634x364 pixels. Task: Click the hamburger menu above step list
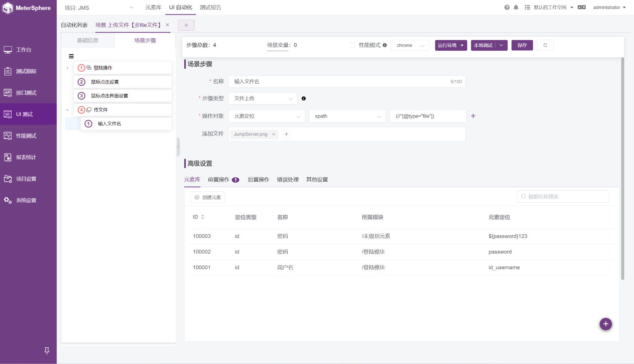71,56
